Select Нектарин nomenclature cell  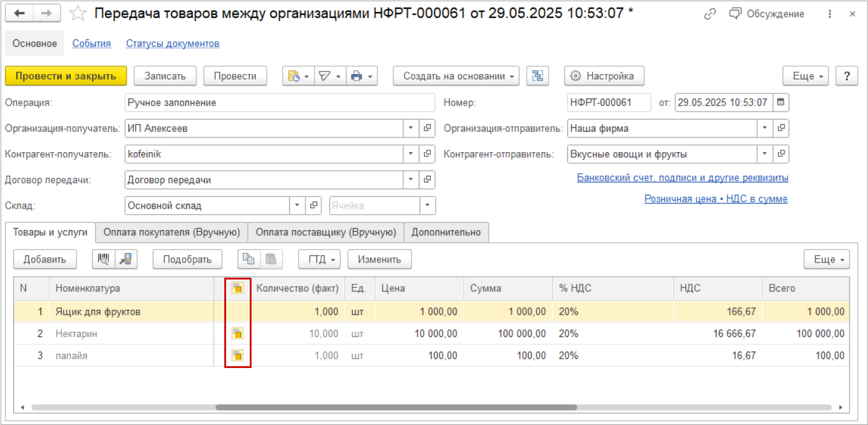[x=132, y=333]
